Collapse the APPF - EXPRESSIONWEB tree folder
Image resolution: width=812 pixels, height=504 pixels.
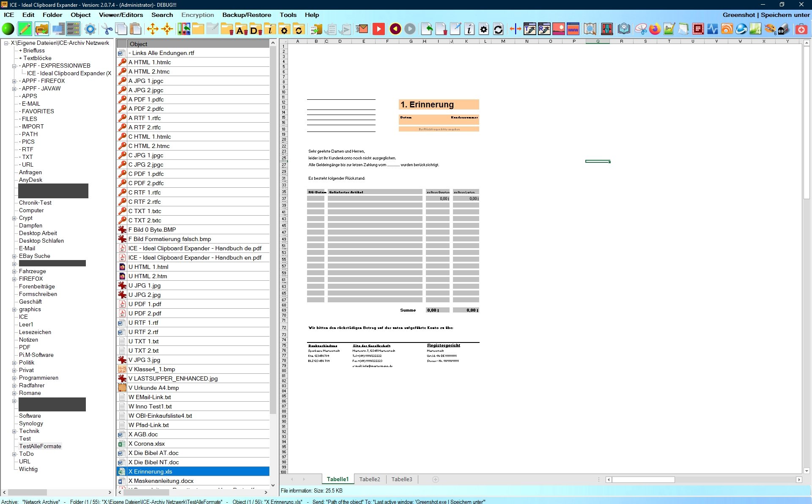coord(14,66)
